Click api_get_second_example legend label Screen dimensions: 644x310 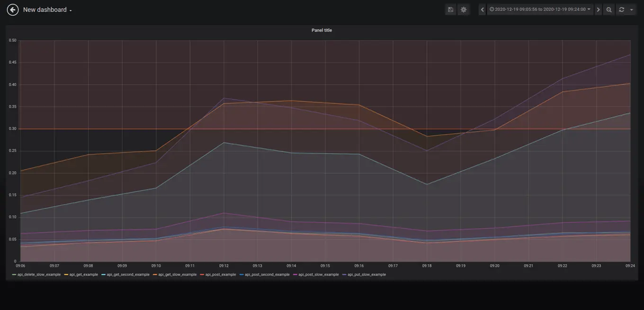coord(128,274)
